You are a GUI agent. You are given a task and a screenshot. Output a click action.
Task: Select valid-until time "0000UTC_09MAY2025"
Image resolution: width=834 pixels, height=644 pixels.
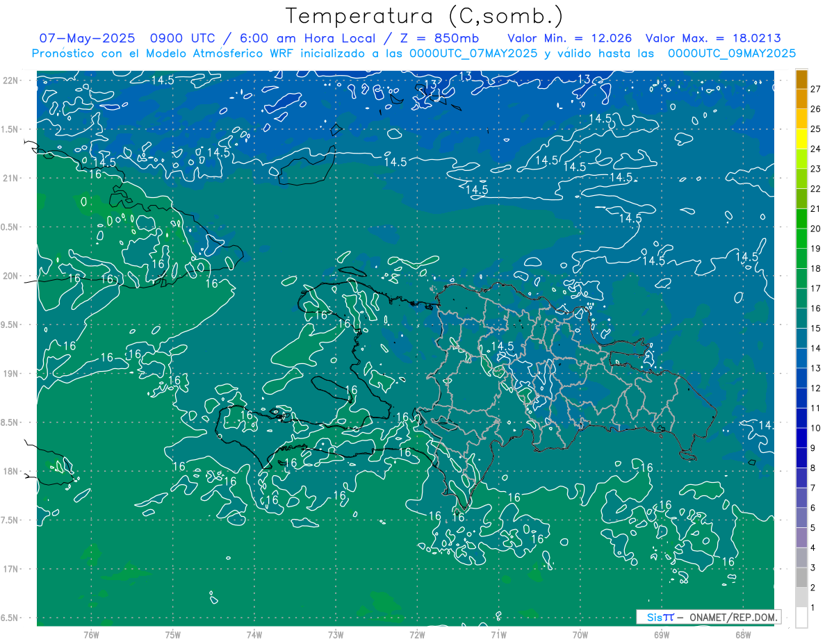(731, 53)
